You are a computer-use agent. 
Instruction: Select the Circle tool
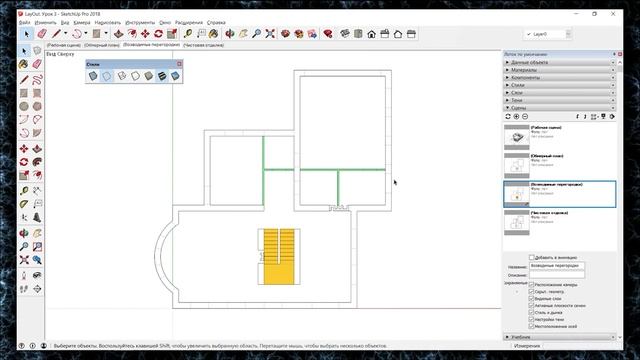(24, 106)
